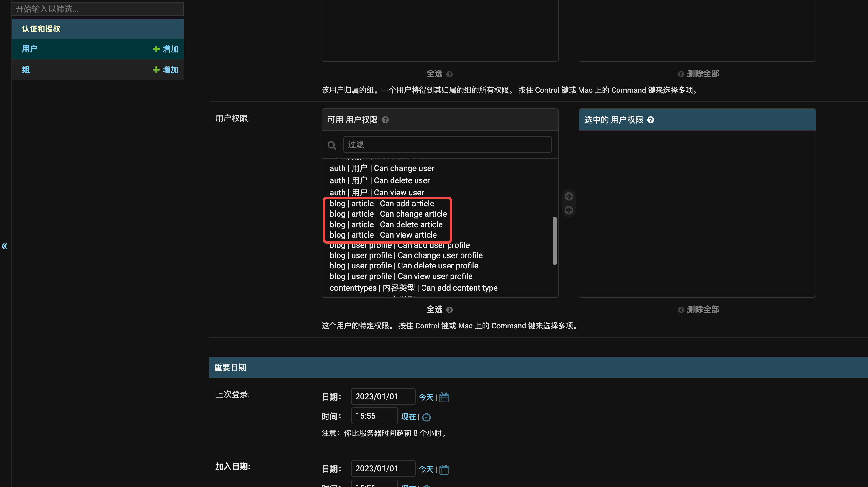Image resolution: width=868 pixels, height=487 pixels.
Task: Select 'blog | article | Can add article'
Action: coord(382,204)
